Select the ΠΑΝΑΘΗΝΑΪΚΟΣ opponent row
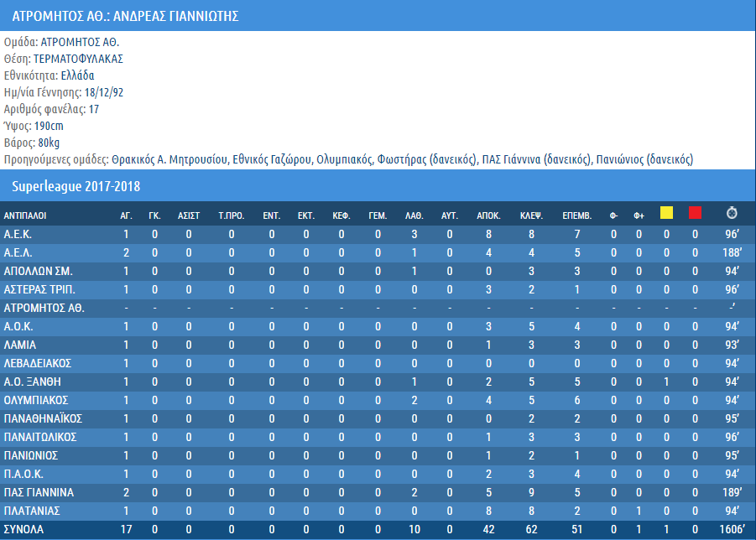756x540 pixels. pos(378,418)
